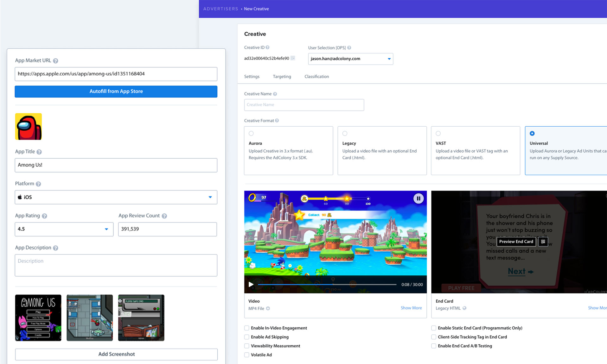Click help icon next to Creative ID

(267, 47)
